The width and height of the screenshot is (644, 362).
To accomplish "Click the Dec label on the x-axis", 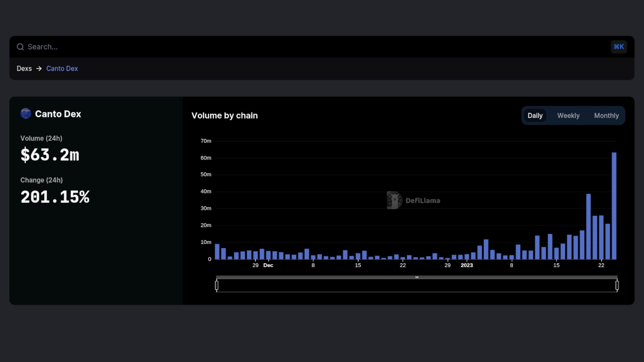I will tap(268, 265).
